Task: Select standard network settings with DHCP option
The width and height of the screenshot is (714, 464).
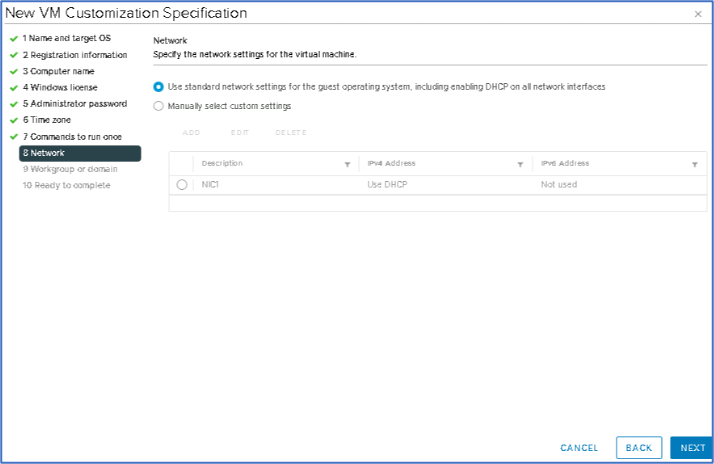Action: coord(159,87)
